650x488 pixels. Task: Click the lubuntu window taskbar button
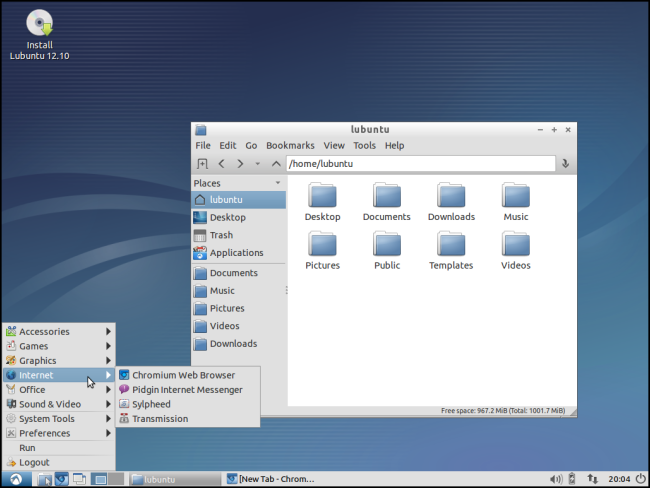point(175,479)
